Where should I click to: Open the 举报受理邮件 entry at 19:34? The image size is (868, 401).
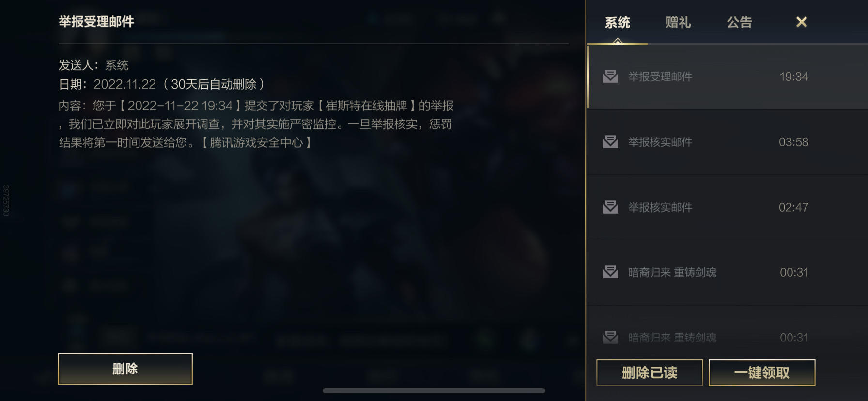[727, 77]
